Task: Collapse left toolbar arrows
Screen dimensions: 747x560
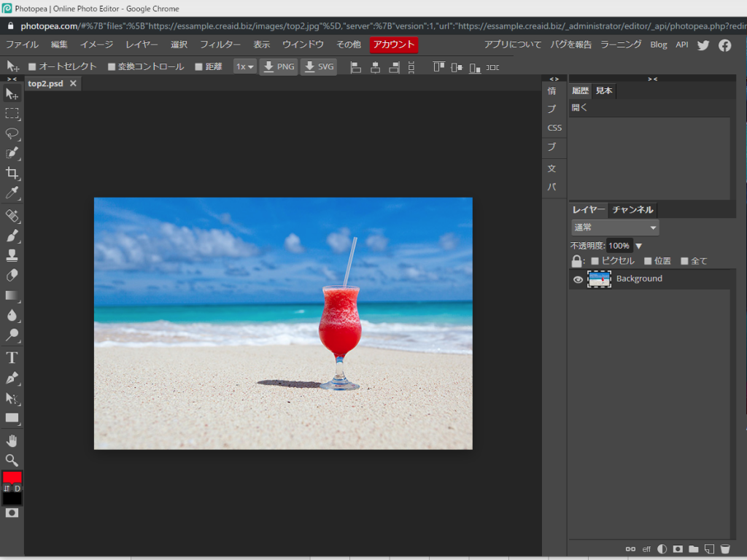Action: [x=12, y=79]
